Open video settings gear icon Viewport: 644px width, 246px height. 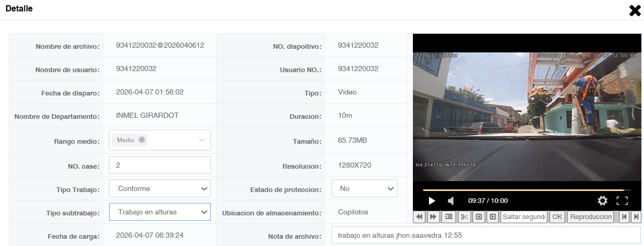[x=602, y=200]
